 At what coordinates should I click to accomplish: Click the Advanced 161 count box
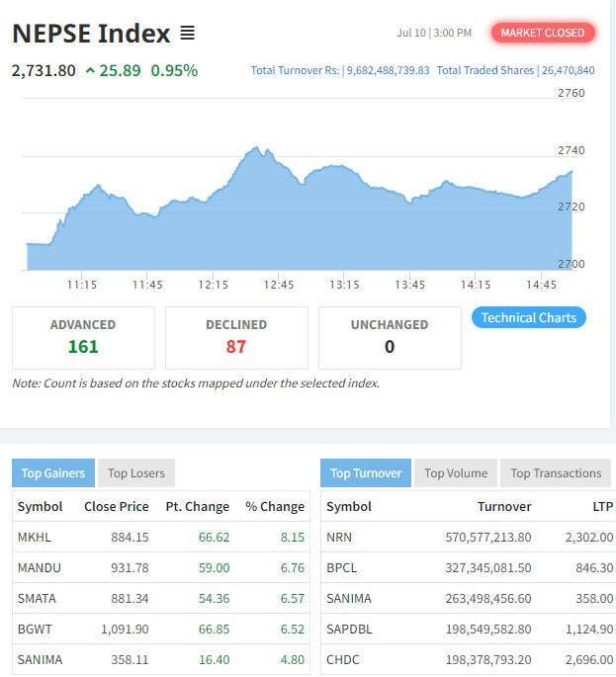click(83, 337)
